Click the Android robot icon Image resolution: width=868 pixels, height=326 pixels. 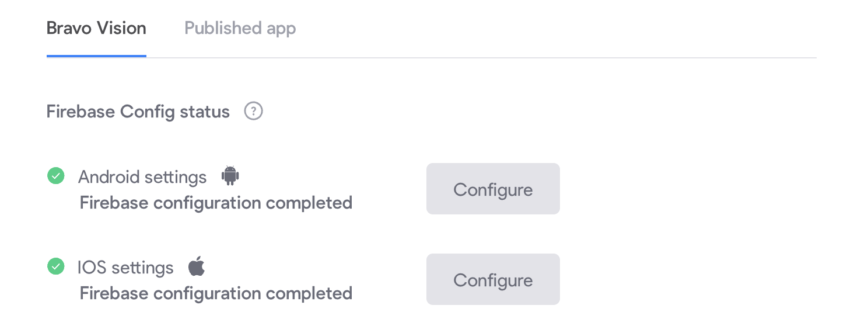230,175
